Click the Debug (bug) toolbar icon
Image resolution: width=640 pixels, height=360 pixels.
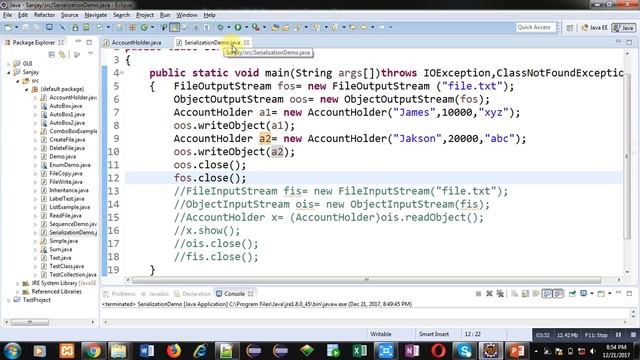tap(220, 27)
